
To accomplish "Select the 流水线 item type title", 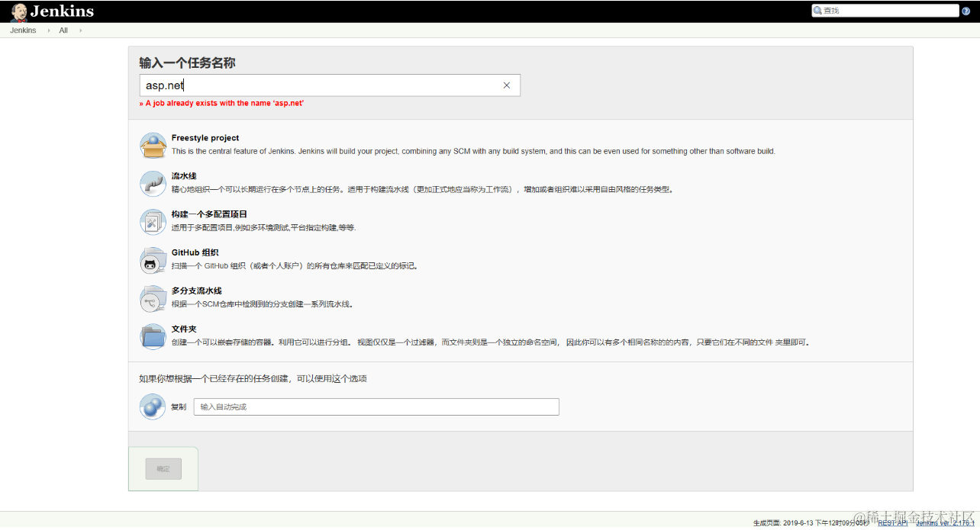I will click(x=184, y=176).
